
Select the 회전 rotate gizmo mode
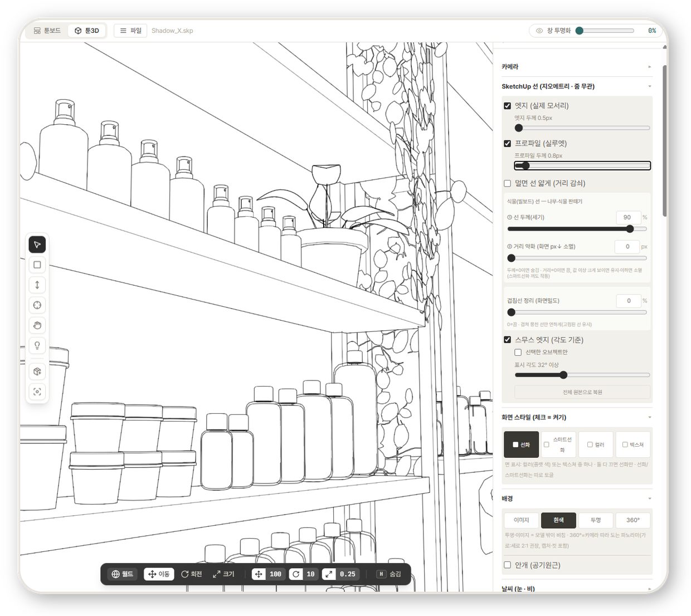pyautogui.click(x=191, y=574)
